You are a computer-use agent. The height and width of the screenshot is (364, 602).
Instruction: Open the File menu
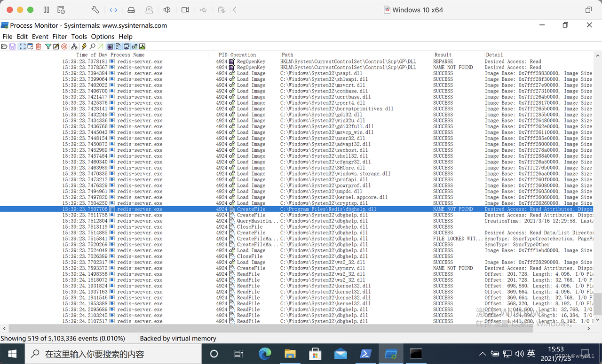8,36
